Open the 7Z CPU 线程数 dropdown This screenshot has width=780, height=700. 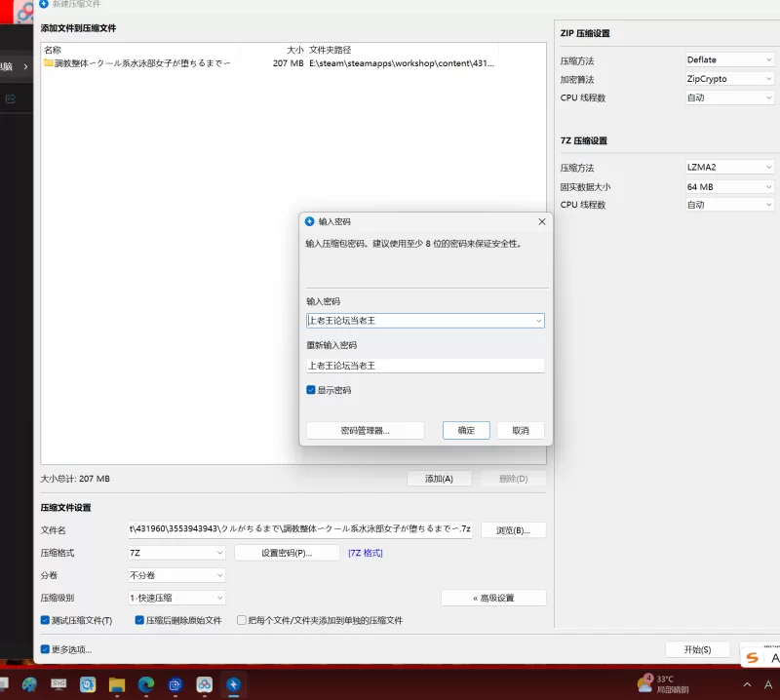[x=729, y=205]
